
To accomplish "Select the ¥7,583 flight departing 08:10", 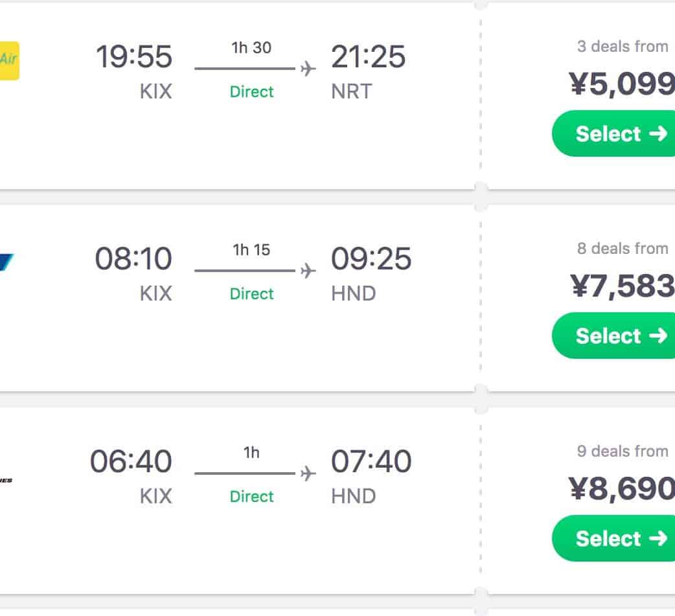I will click(613, 336).
